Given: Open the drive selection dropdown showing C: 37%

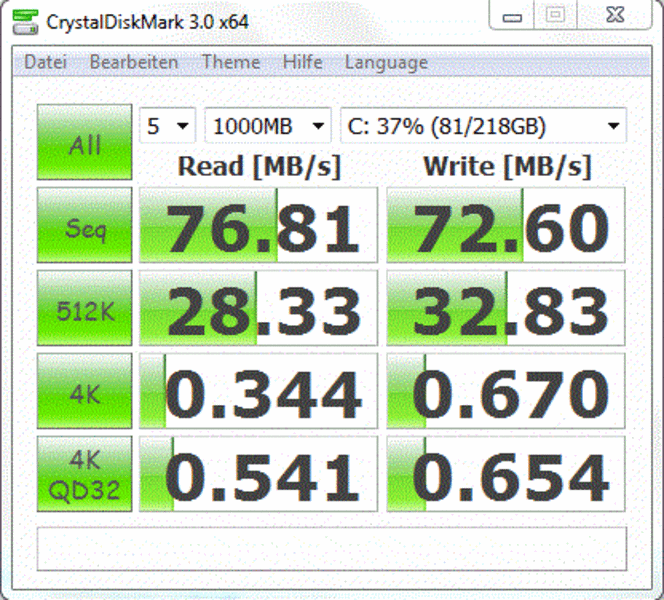Looking at the screenshot, I should tap(483, 126).
